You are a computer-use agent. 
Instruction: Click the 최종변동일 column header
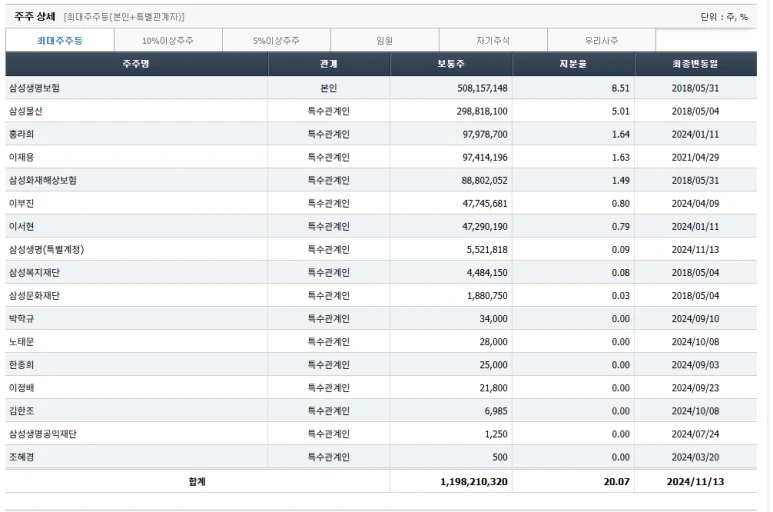click(696, 64)
